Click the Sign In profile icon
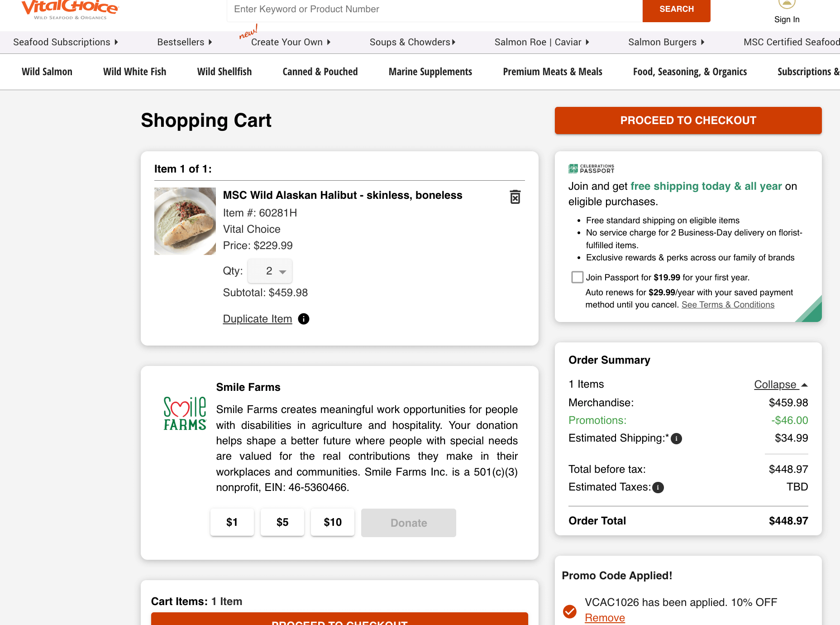Screen dimensions: 840x625 [x=787, y=5]
